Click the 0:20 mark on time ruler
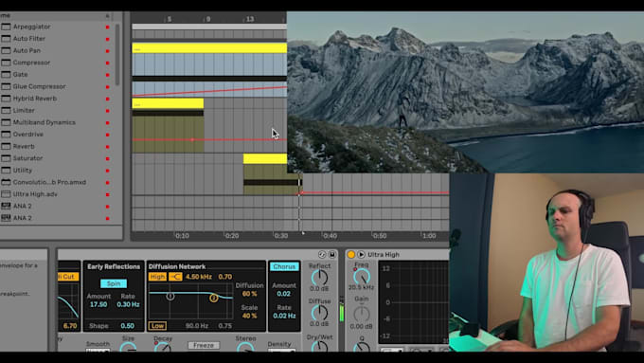 click(x=232, y=236)
